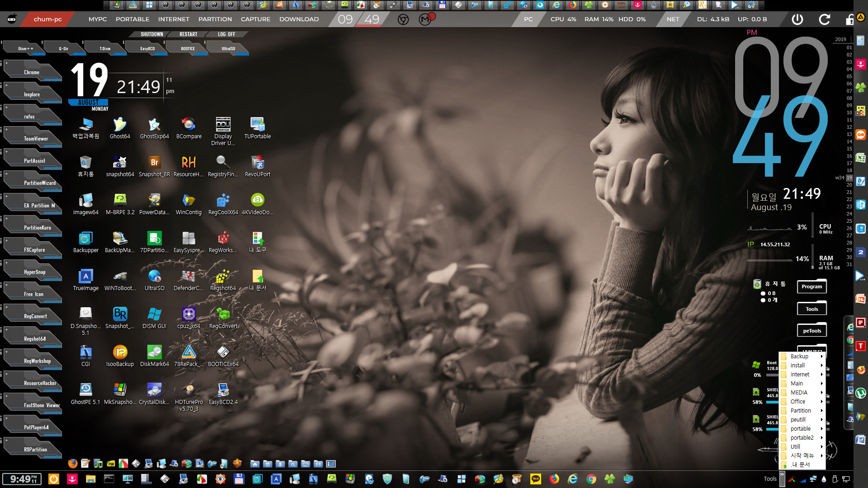This screenshot has width=868, height=488.
Task: Click the Tools launcher button on right
Action: pyautogui.click(x=811, y=309)
